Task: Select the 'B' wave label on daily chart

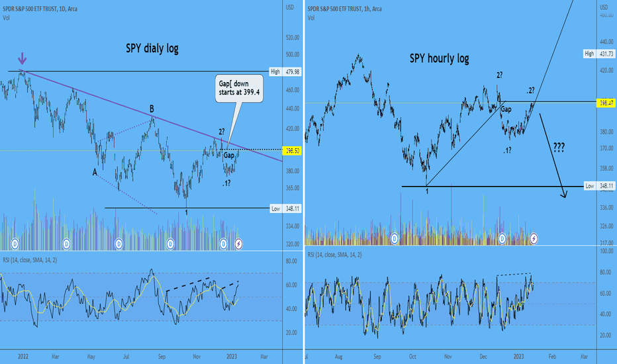Action: [x=152, y=109]
